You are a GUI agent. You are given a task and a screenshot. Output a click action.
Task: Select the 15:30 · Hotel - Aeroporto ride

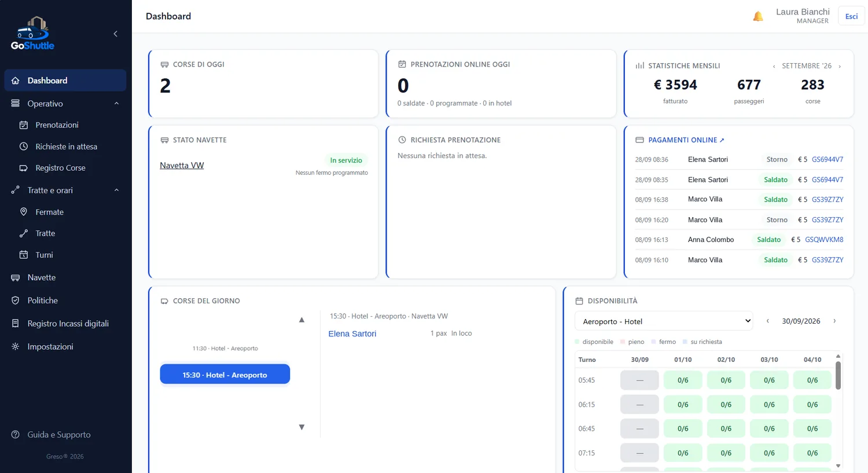pos(225,375)
